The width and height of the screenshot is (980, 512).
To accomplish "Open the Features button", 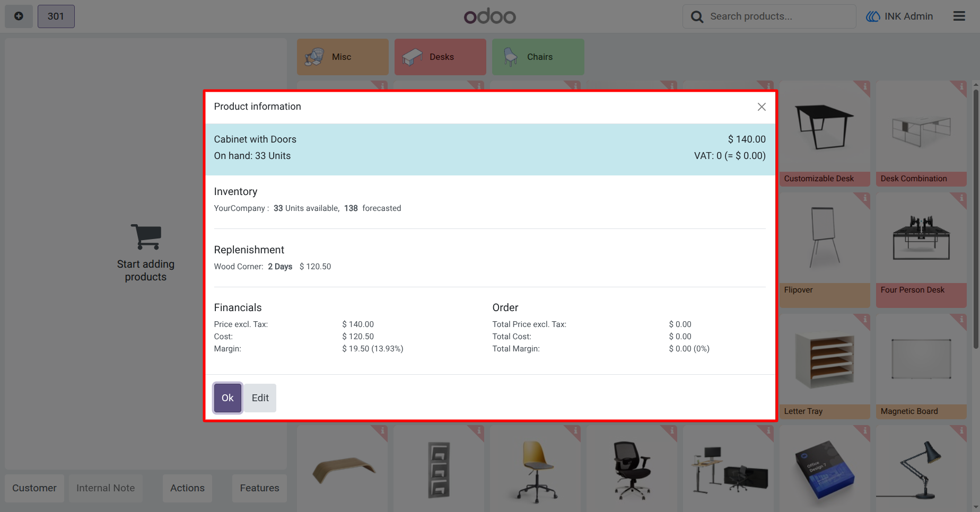I will [x=259, y=488].
